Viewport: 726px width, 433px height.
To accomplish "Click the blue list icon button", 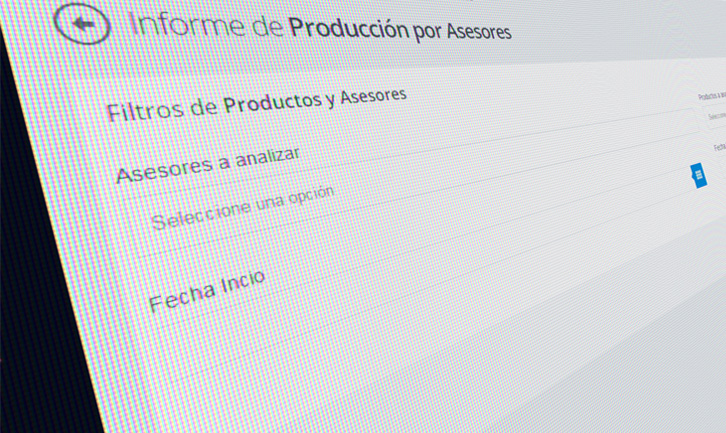I will (x=697, y=175).
